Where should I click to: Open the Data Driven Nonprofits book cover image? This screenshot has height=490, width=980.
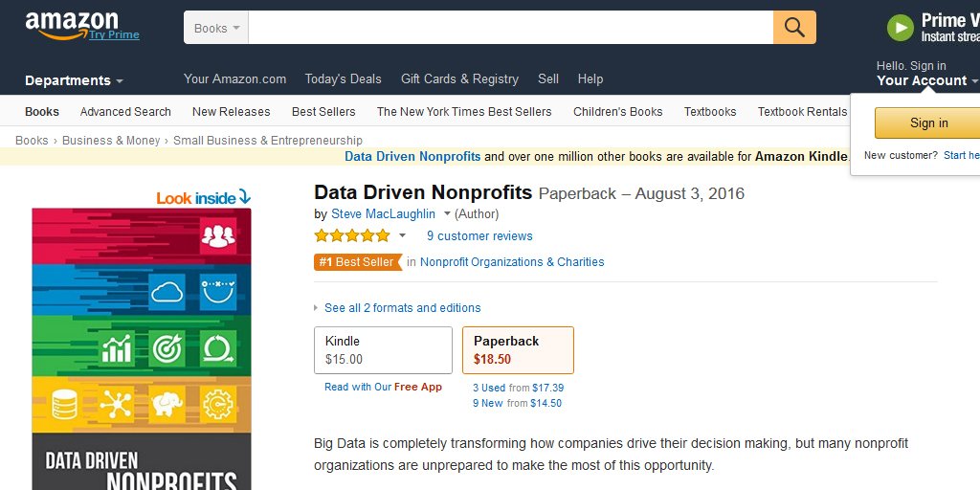142,348
